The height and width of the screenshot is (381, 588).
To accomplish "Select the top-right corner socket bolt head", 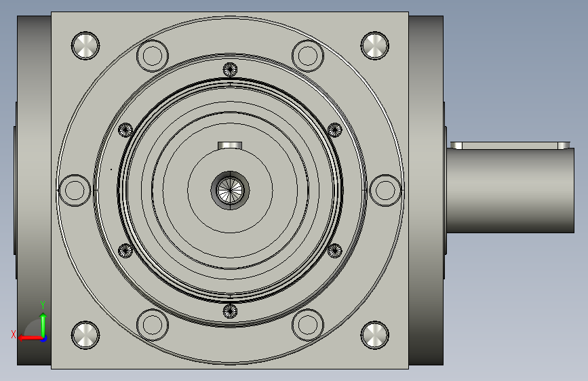I will click(374, 45).
